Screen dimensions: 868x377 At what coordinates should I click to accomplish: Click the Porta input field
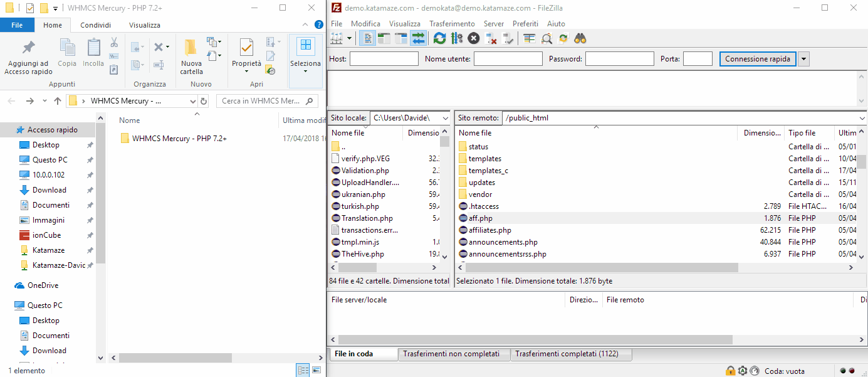point(698,59)
